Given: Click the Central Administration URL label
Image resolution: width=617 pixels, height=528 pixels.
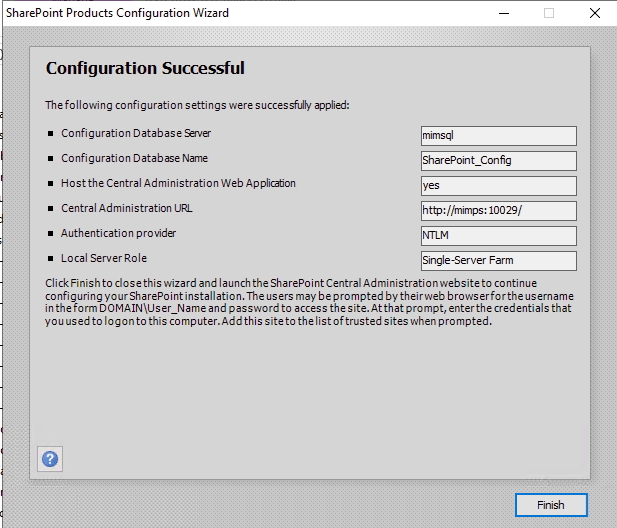Looking at the screenshot, I should (127, 208).
